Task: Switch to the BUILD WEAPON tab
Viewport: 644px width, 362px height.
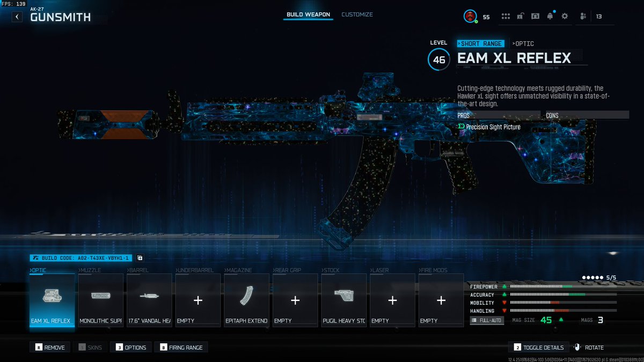Action: tap(308, 14)
